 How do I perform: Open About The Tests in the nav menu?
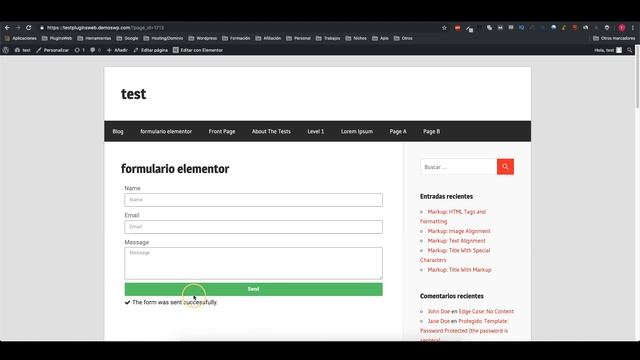pos(271,131)
